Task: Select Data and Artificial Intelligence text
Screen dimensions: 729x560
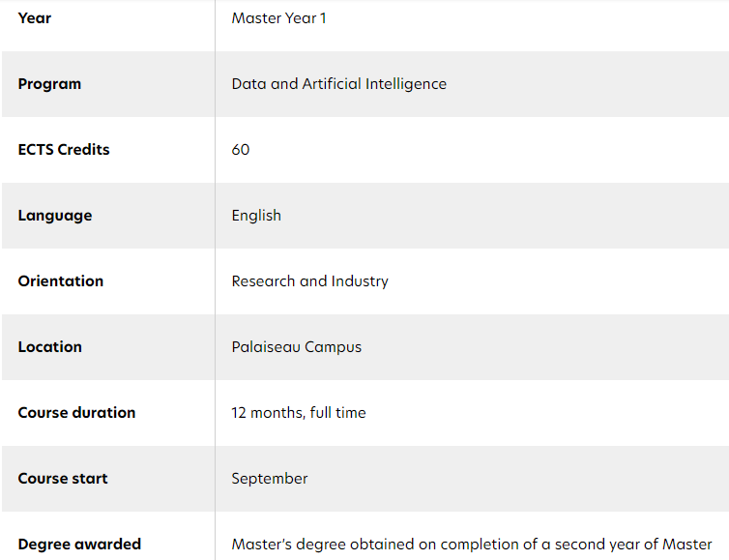Action: click(x=339, y=84)
